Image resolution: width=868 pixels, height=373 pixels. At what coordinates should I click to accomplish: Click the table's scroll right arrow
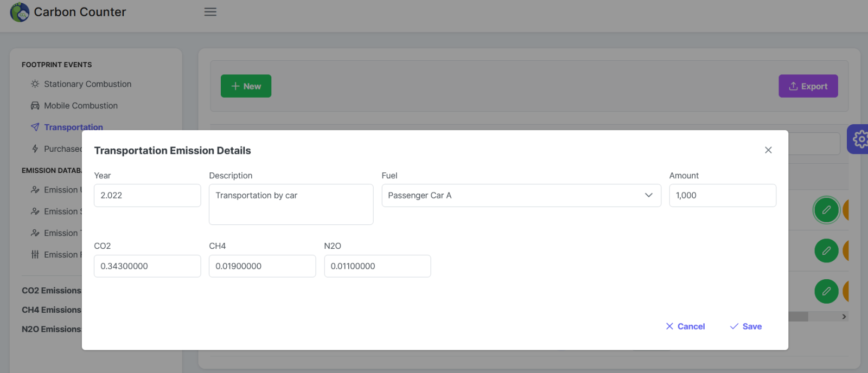[x=844, y=317]
